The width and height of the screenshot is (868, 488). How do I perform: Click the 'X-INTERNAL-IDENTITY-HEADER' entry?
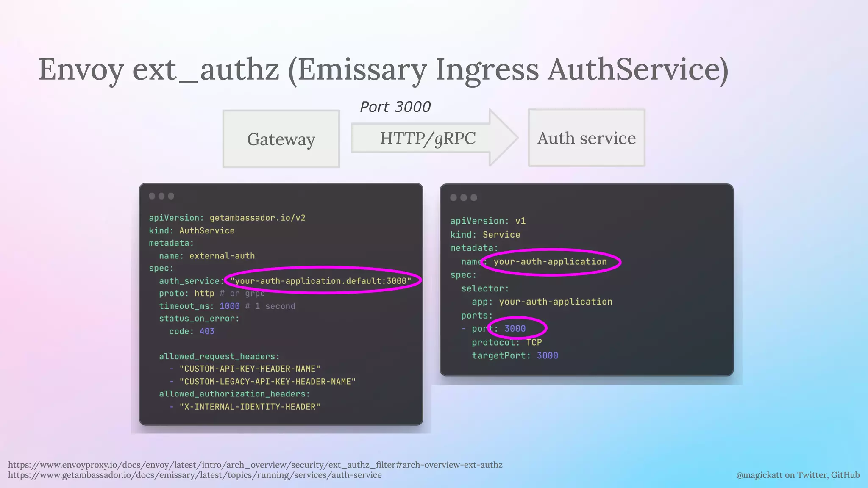(250, 407)
